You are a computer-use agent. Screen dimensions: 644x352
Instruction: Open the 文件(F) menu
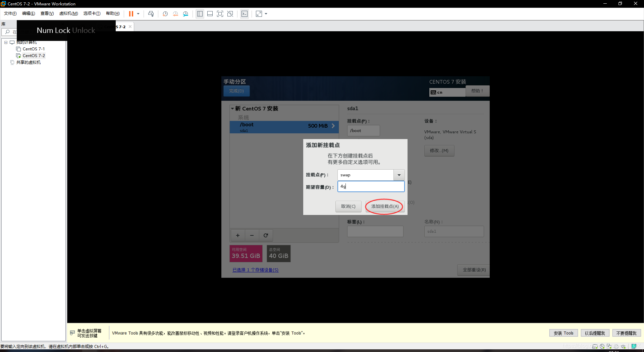coord(10,13)
